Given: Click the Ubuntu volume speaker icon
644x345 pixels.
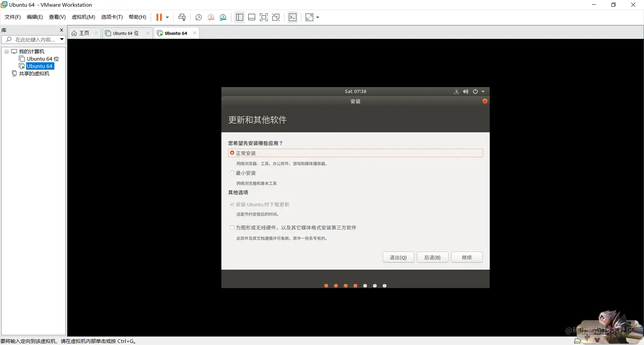Looking at the screenshot, I should pos(466,91).
